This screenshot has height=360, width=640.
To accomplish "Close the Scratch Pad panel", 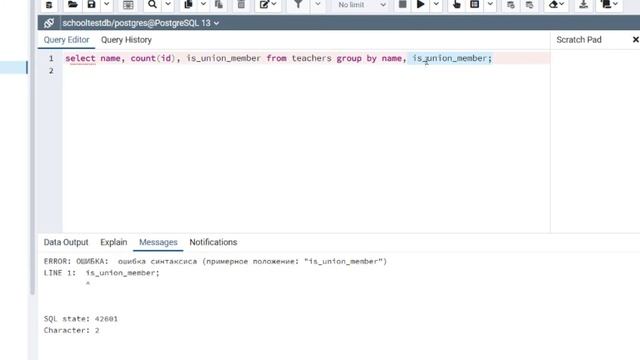I will click(x=635, y=40).
